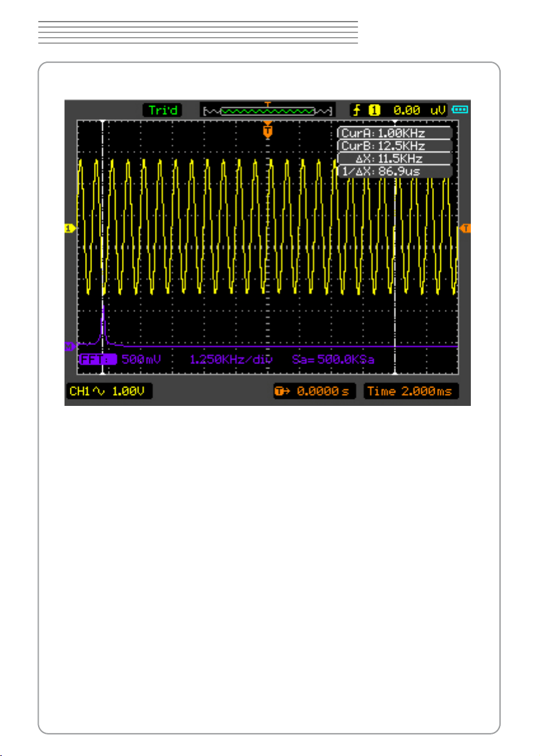Select the CurA 1.00KHz cursor readout
The height and width of the screenshot is (756, 540).
394,133
